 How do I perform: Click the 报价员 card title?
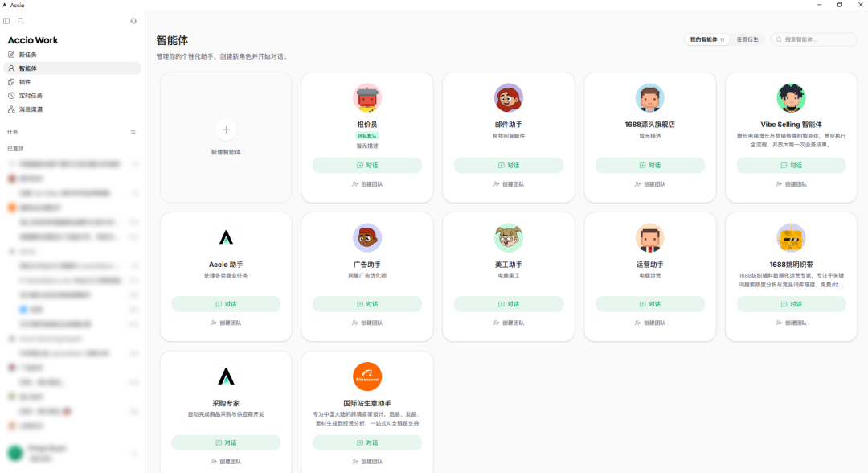click(367, 125)
